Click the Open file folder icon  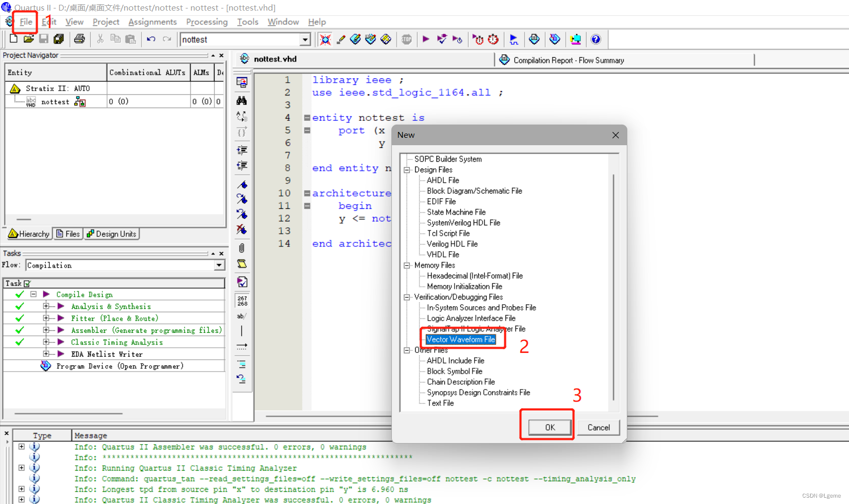[29, 39]
